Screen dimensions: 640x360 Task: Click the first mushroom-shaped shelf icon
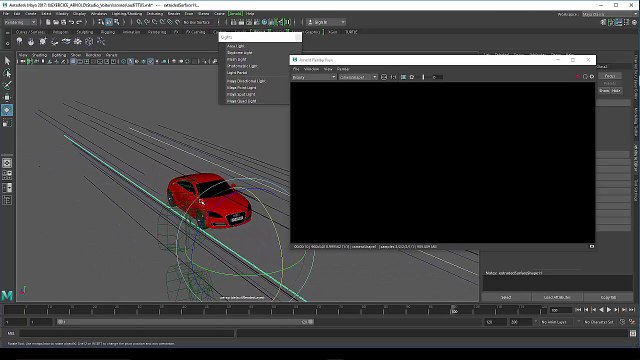pos(19,41)
